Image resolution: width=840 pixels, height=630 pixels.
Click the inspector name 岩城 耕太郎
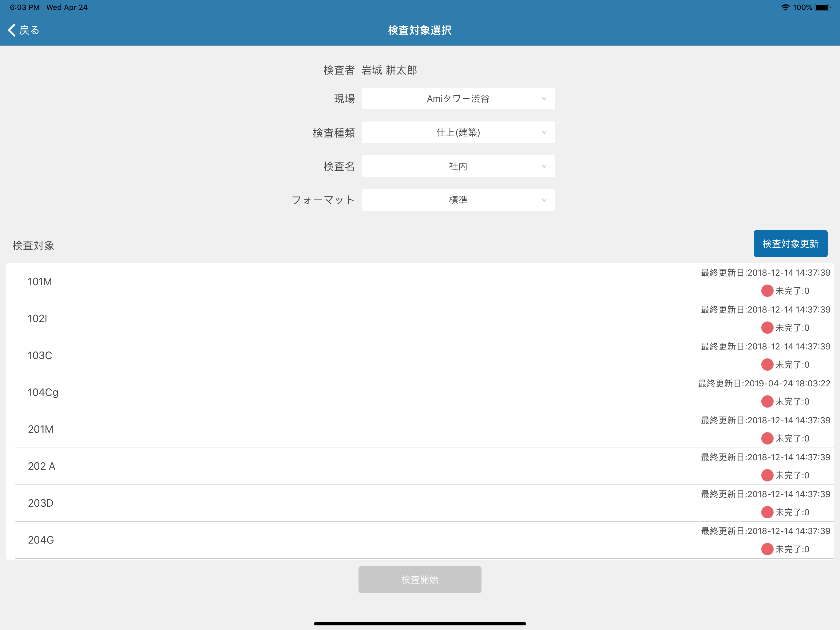pos(389,70)
